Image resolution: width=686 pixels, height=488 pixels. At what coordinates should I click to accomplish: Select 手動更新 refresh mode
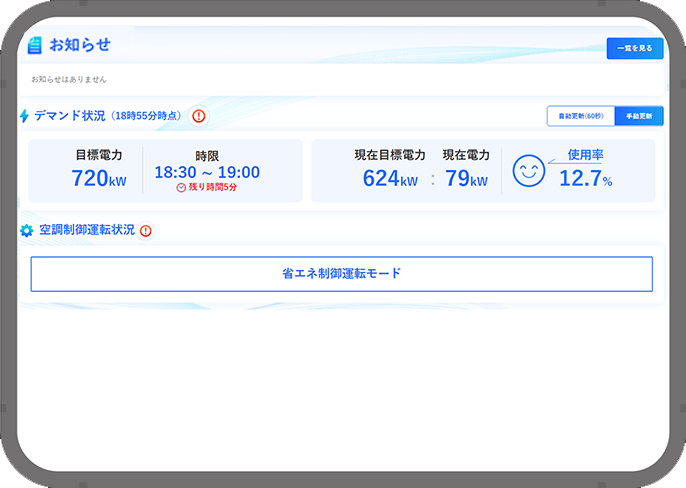tap(638, 116)
